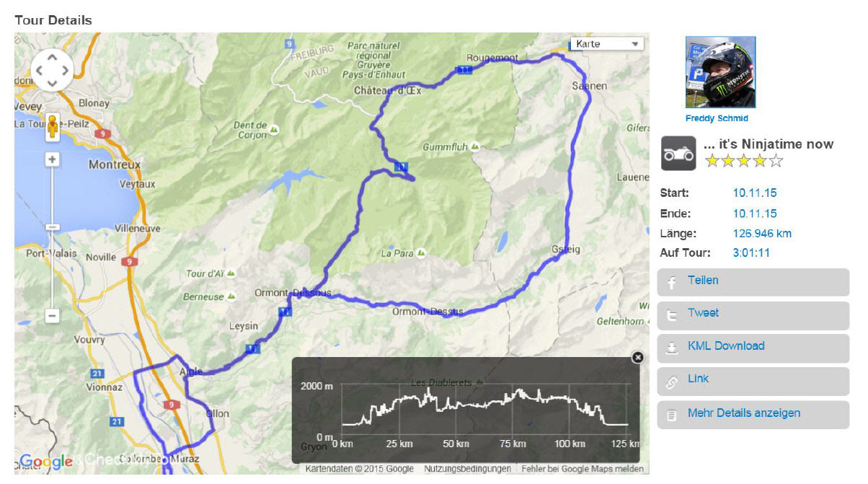Image resolution: width=868 pixels, height=484 pixels.
Task: Open Freddy Schmid profile link
Action: tap(717, 118)
